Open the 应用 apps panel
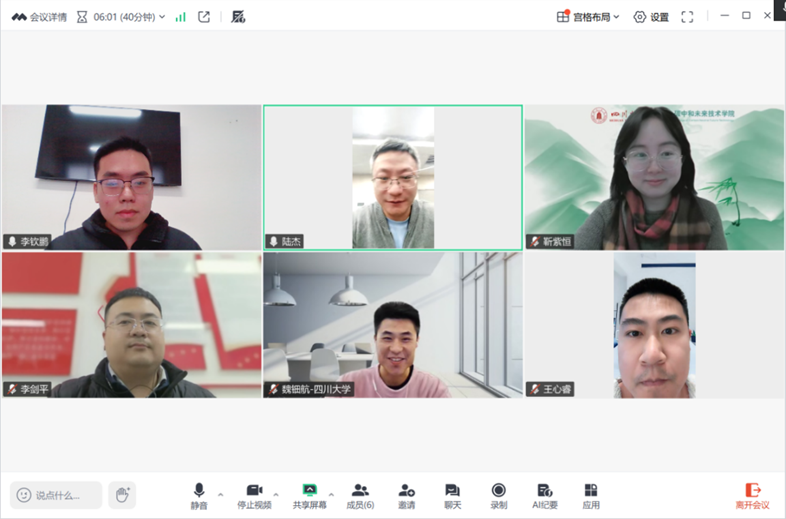The height and width of the screenshot is (519, 786). [591, 494]
